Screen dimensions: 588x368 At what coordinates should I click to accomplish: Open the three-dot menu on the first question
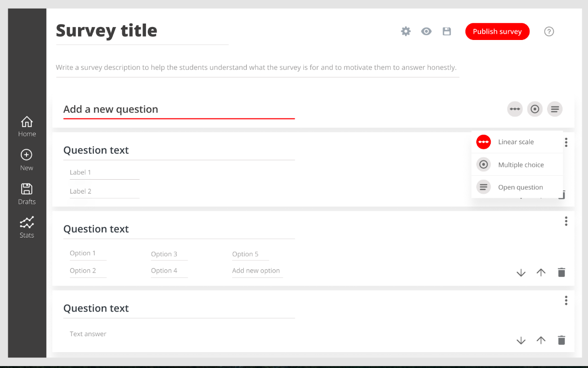click(x=566, y=142)
